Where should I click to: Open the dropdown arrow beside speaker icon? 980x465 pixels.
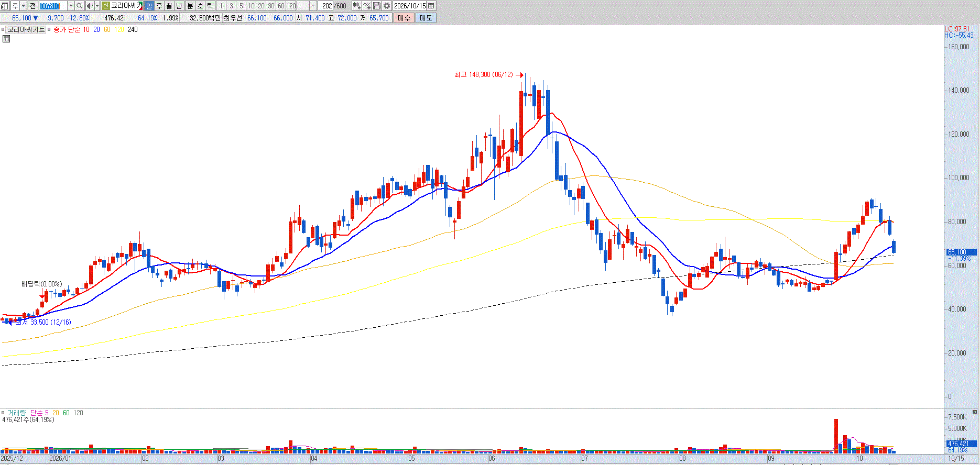[x=97, y=6]
